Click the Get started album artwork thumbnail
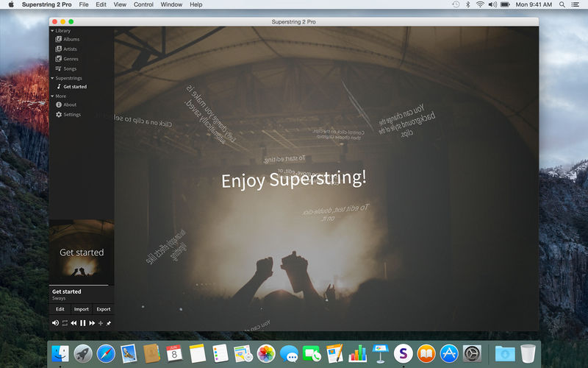Viewport: 588px width, 368px height. click(82, 252)
